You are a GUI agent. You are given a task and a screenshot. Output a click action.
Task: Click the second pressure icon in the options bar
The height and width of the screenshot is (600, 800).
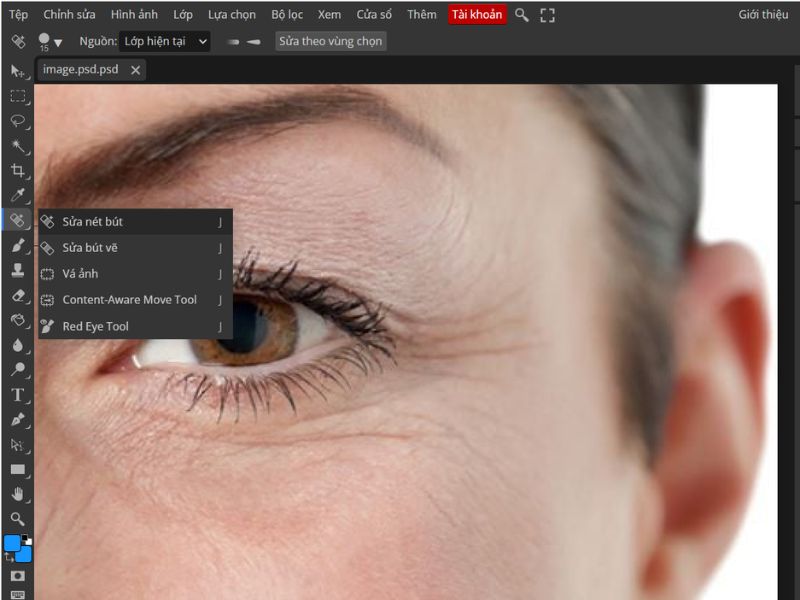pyautogui.click(x=254, y=42)
